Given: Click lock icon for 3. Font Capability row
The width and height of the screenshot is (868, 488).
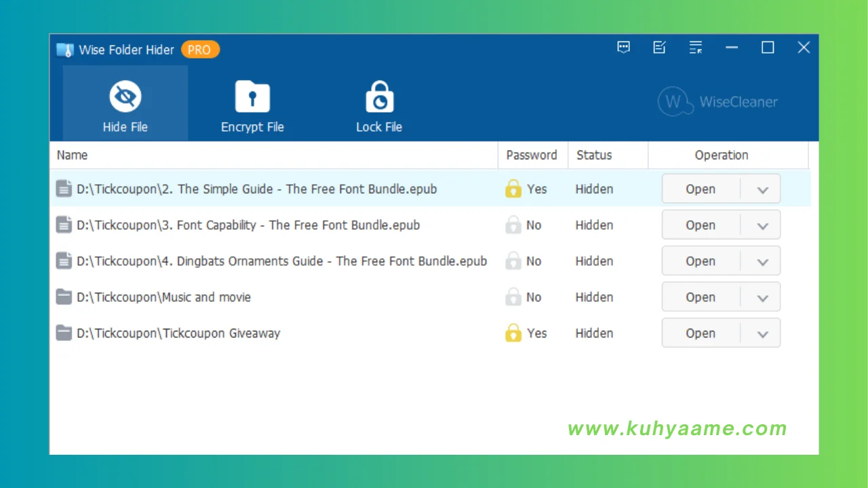Looking at the screenshot, I should pyautogui.click(x=513, y=225).
